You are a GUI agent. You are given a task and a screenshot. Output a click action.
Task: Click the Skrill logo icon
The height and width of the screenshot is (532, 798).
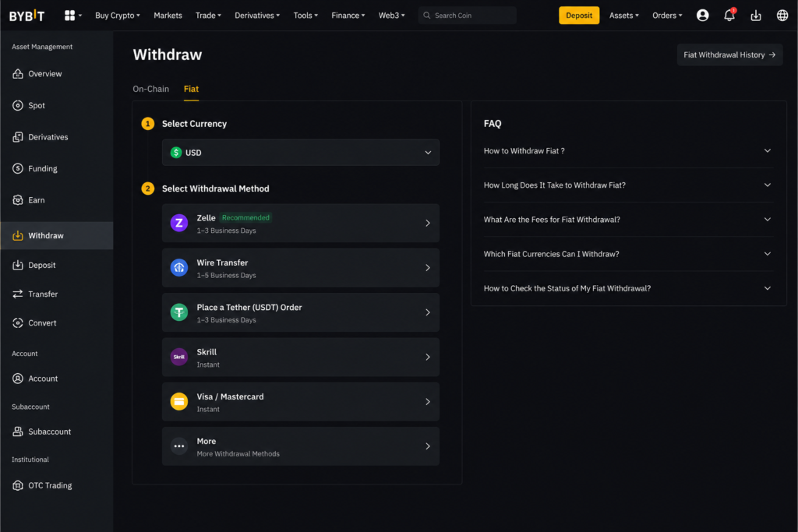(x=179, y=357)
